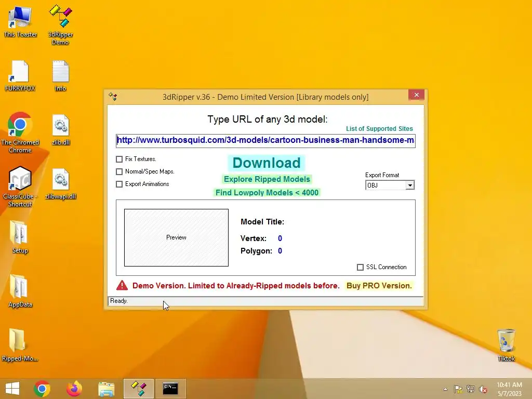Select the Ripped-Mo... folder icon
This screenshot has height=399, width=532.
click(x=20, y=345)
